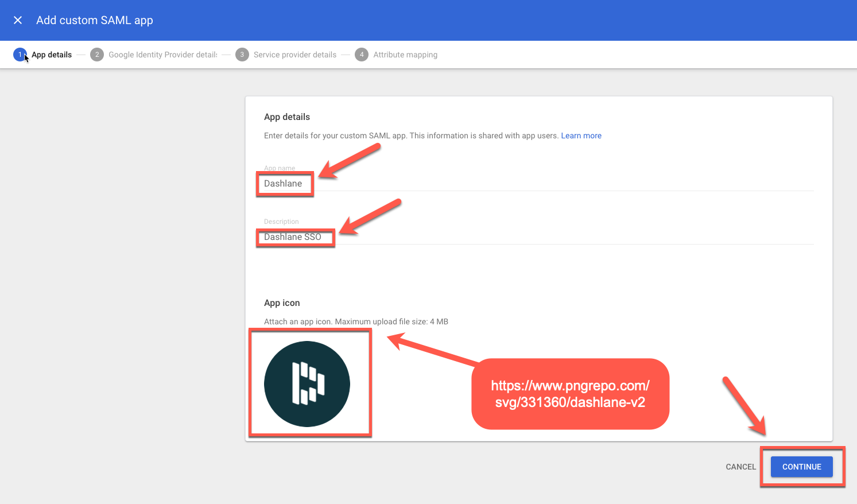Open the App details step label

[x=52, y=55]
